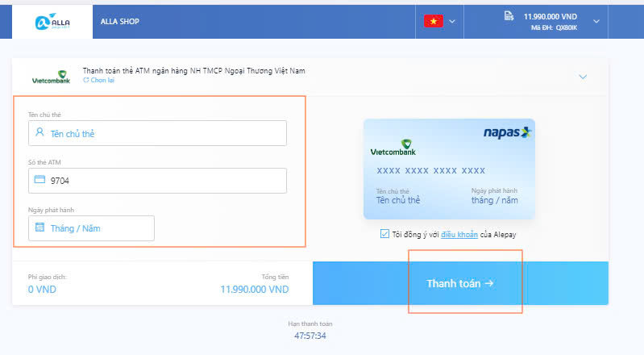644x355 pixels.
Task: Click the card icon in the ATM number field
Action: [39, 179]
